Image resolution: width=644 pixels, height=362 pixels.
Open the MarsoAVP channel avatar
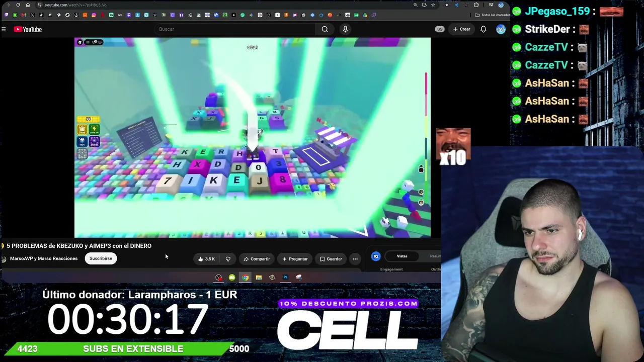pyautogui.click(x=4, y=259)
